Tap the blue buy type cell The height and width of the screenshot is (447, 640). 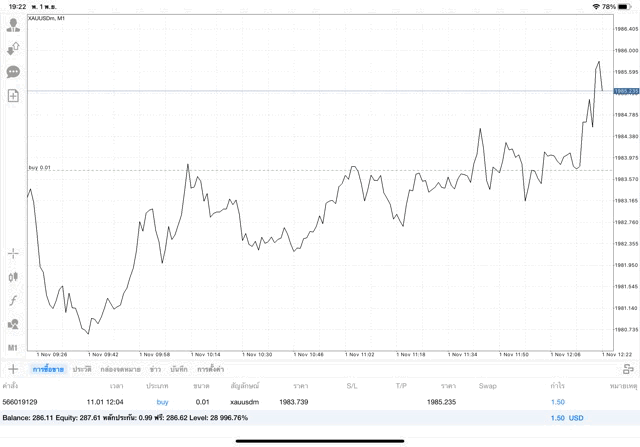point(162,402)
